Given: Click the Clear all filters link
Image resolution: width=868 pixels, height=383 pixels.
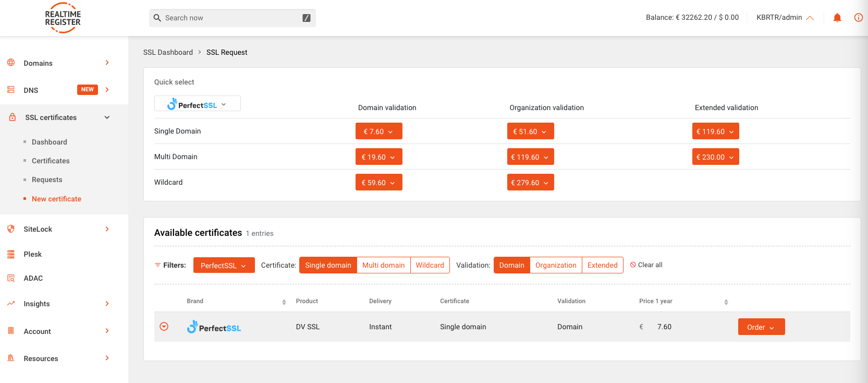Looking at the screenshot, I should tap(646, 265).
